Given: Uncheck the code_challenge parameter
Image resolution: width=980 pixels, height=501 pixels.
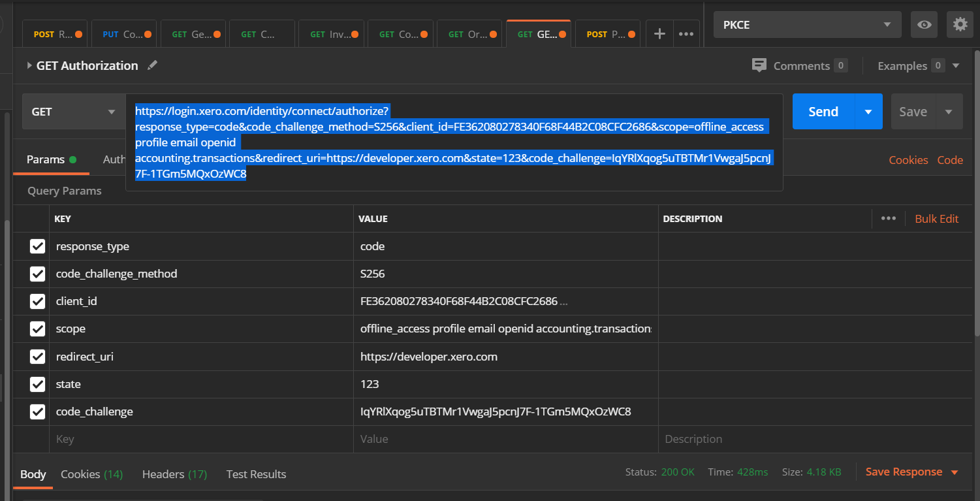Looking at the screenshot, I should [37, 412].
